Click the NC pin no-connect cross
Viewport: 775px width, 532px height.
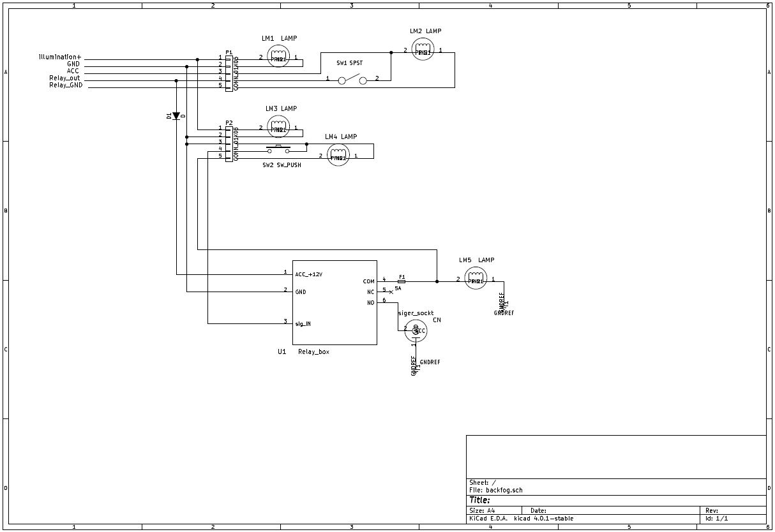[391, 292]
